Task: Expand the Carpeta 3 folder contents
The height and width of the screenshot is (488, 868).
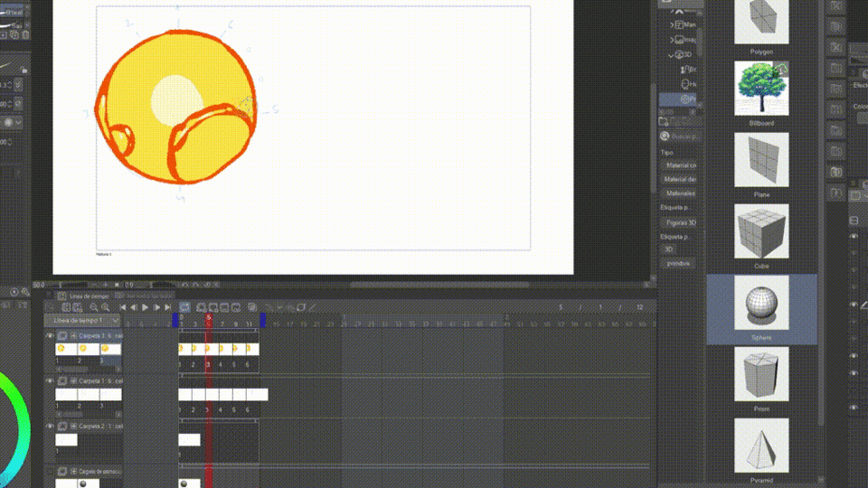Action: [x=73, y=336]
